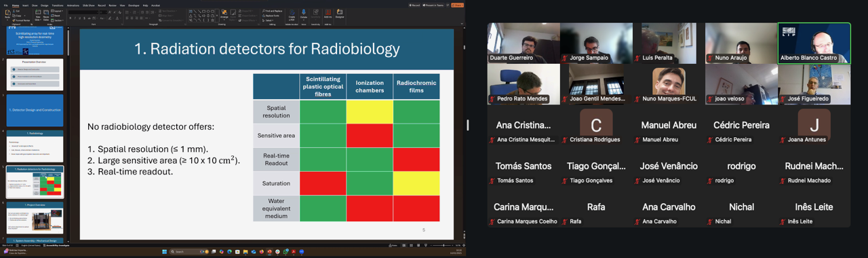Click Alberto Blanco Castro's video tile

(814, 43)
